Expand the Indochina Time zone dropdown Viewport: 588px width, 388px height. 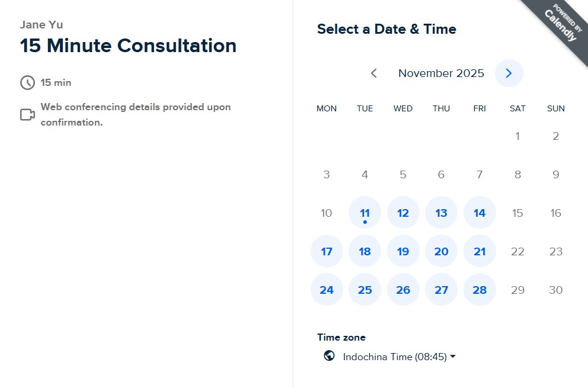click(399, 357)
